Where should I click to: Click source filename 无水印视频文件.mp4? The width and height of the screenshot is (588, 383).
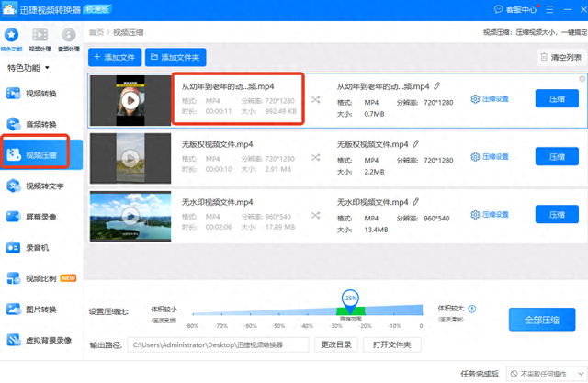(218, 202)
